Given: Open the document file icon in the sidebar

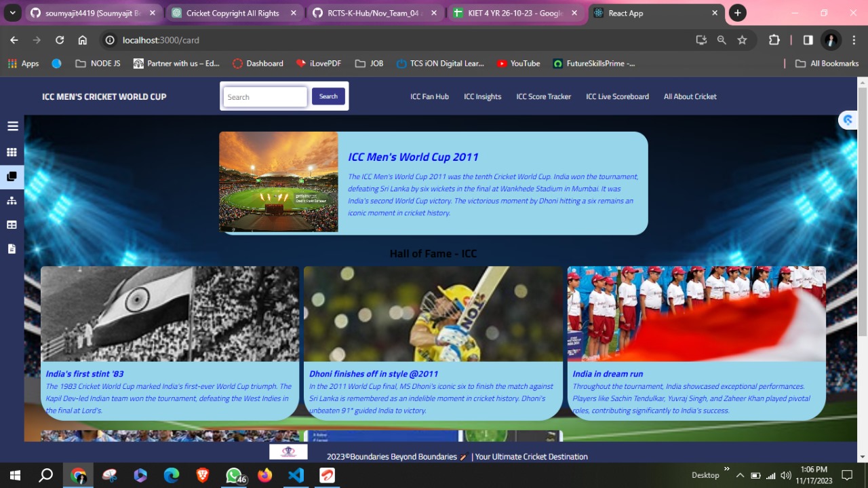Looking at the screenshot, I should coord(12,249).
